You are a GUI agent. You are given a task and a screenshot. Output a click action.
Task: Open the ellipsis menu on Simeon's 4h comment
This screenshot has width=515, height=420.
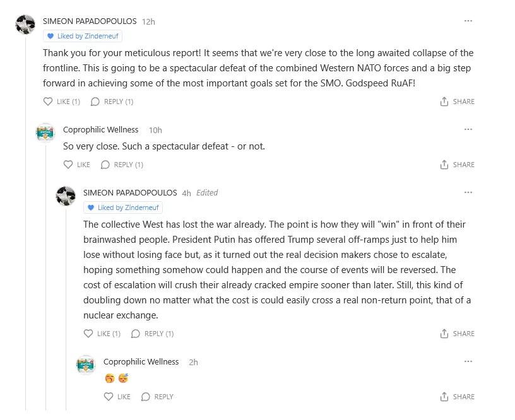tap(468, 192)
